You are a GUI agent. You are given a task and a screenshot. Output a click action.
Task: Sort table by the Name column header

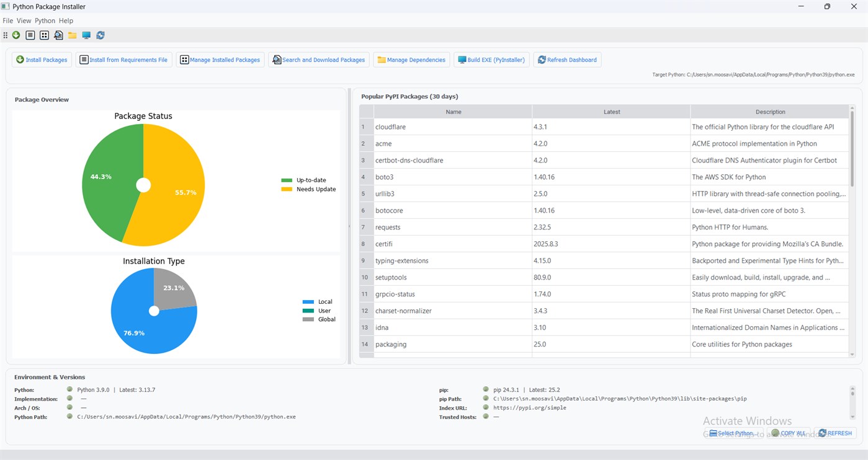[453, 112]
